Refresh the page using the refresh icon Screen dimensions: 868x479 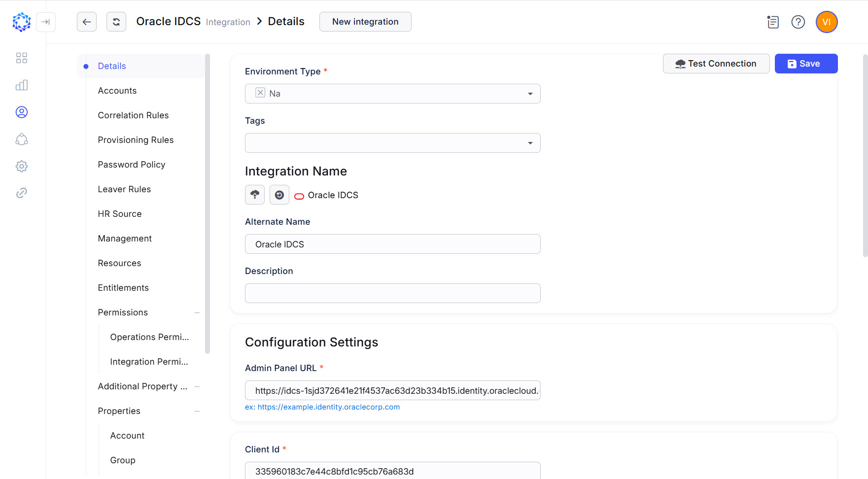[x=116, y=22]
